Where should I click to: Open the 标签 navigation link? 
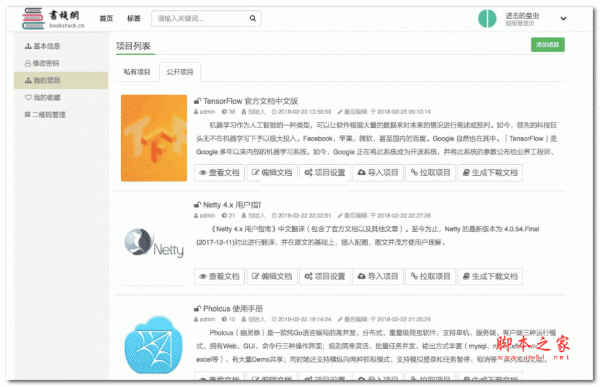pyautogui.click(x=134, y=18)
